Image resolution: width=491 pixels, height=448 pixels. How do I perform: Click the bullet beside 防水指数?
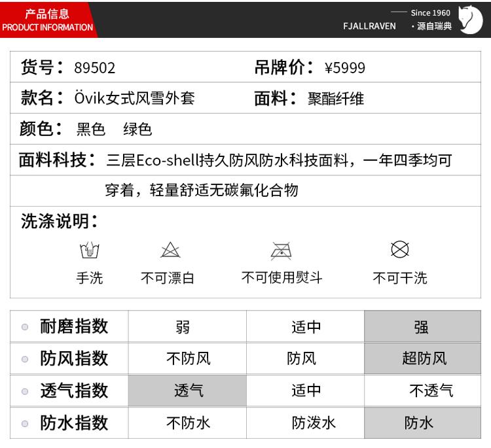click(25, 423)
